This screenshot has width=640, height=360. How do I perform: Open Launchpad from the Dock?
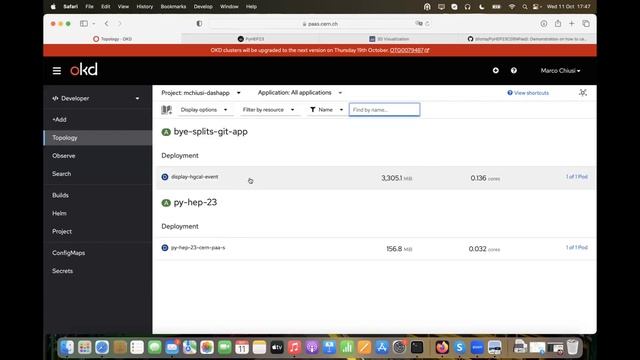pyautogui.click(x=84, y=347)
